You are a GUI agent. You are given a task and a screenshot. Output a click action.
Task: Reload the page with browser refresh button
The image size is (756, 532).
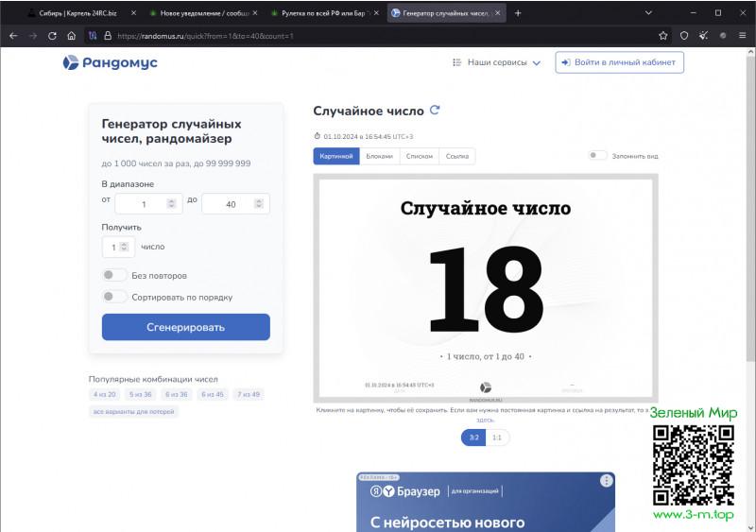[52, 35]
